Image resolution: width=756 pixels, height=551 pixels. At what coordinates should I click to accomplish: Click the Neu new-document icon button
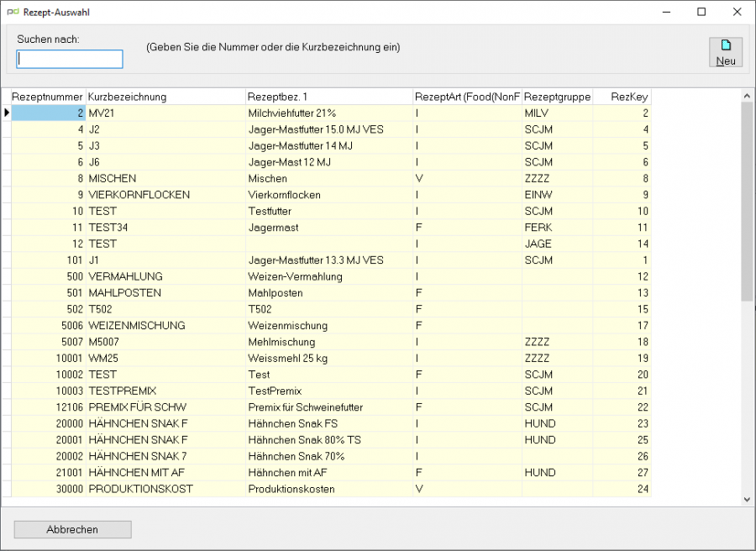(x=725, y=52)
